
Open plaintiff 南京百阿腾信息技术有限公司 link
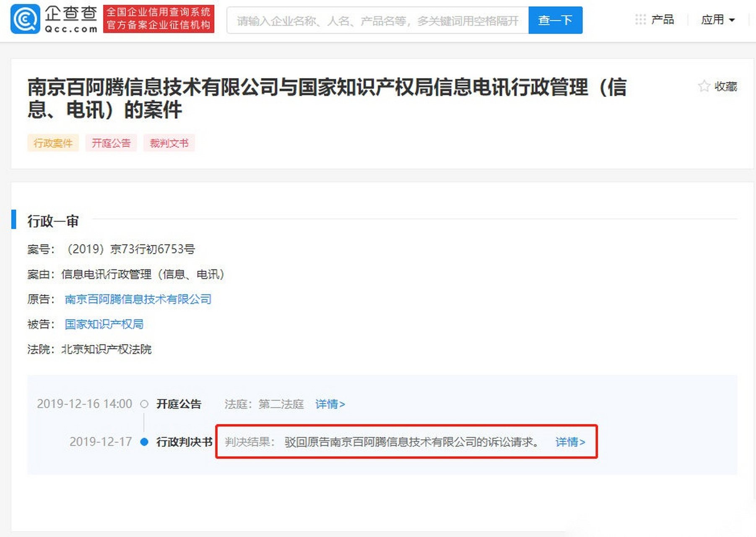(x=138, y=299)
